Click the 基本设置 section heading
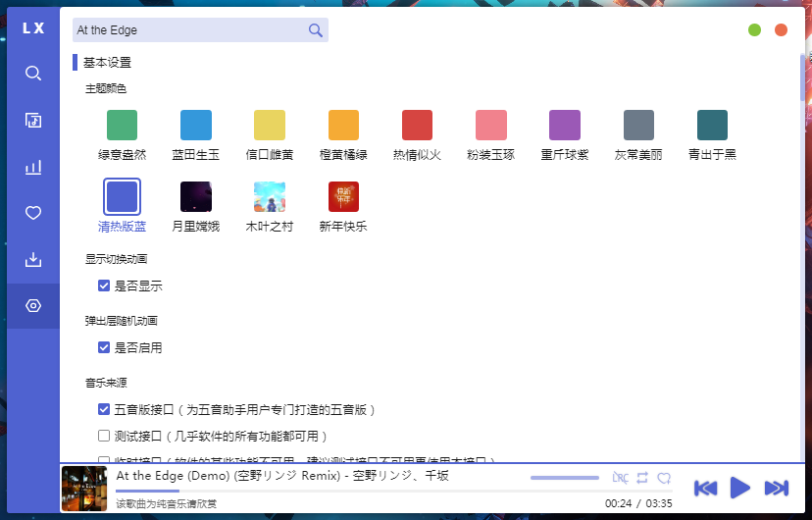 click(x=107, y=63)
